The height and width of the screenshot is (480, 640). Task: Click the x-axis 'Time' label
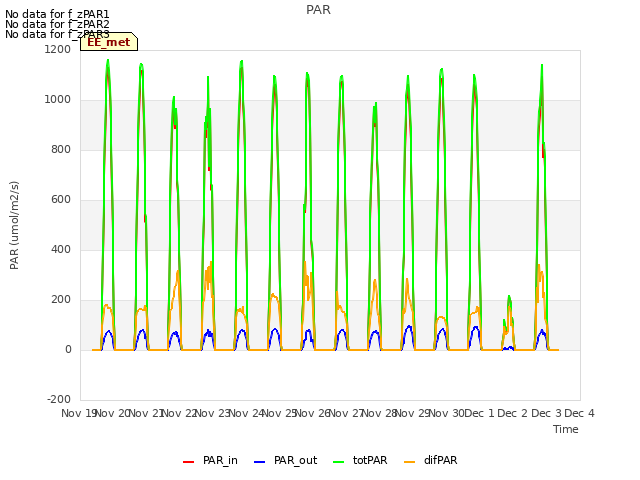click(x=566, y=429)
